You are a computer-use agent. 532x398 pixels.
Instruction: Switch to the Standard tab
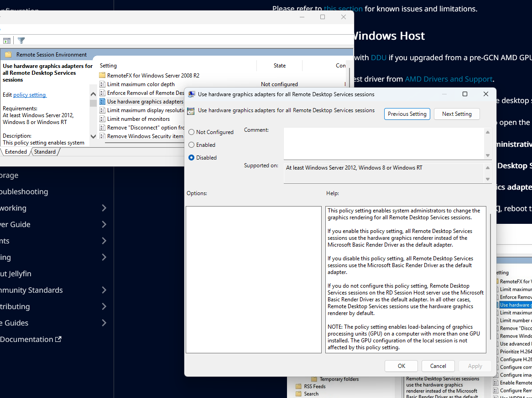click(x=45, y=152)
